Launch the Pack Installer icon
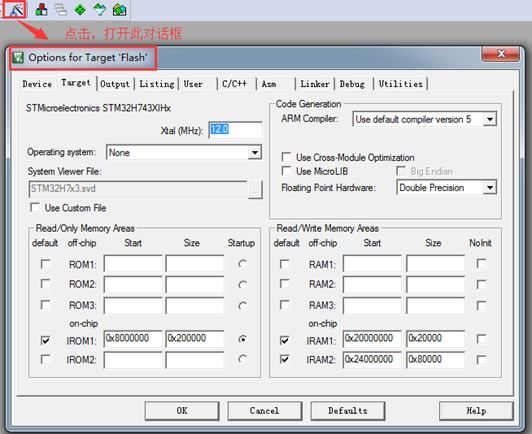Image resolution: width=532 pixels, height=434 pixels. [119, 9]
